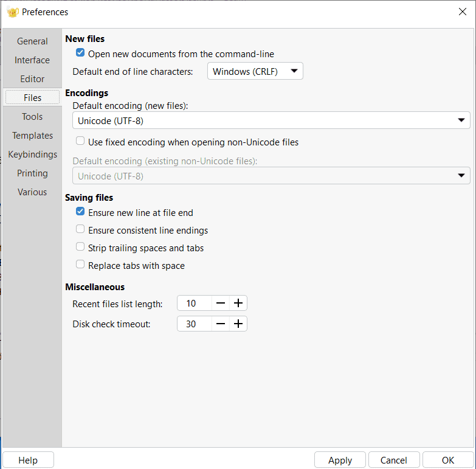Screen dimensions: 476x469
Task: Uncheck Open new documents from command-line
Action: point(80,54)
